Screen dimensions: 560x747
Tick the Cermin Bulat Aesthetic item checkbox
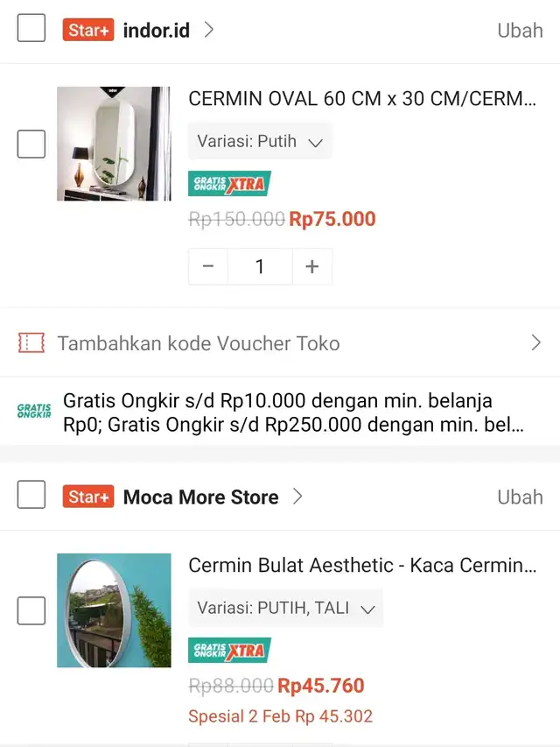pyautogui.click(x=31, y=610)
